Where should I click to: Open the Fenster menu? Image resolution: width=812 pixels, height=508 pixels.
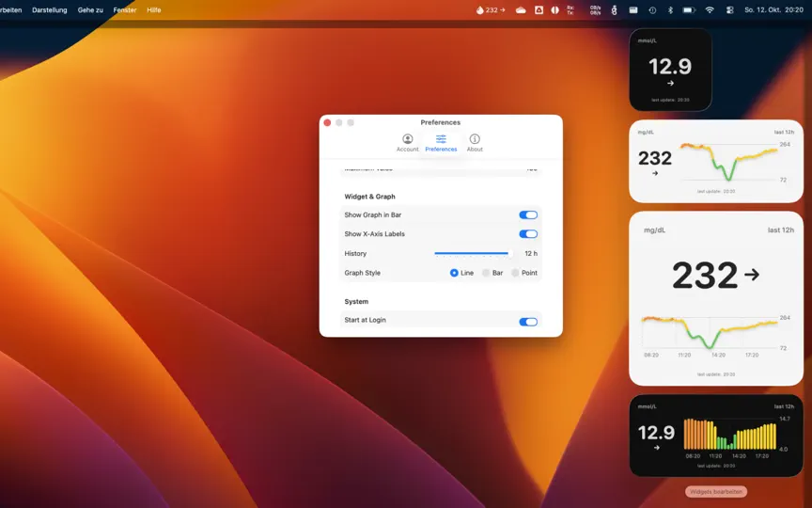point(125,9)
